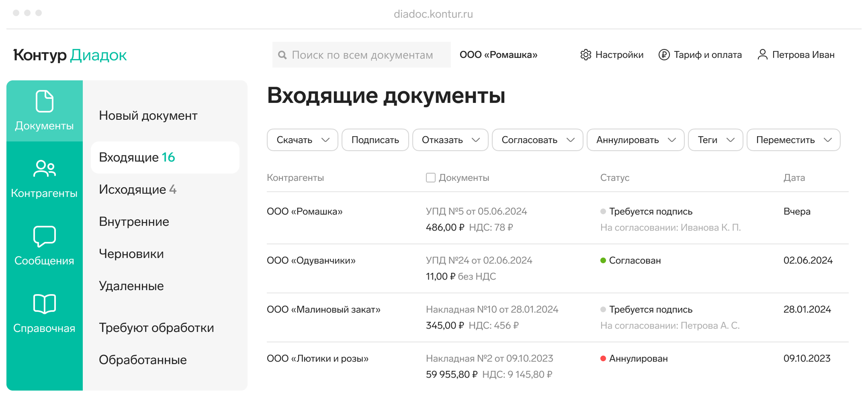The width and height of the screenshot is (868, 397).
Task: Expand the Отказать dropdown
Action: (450, 140)
